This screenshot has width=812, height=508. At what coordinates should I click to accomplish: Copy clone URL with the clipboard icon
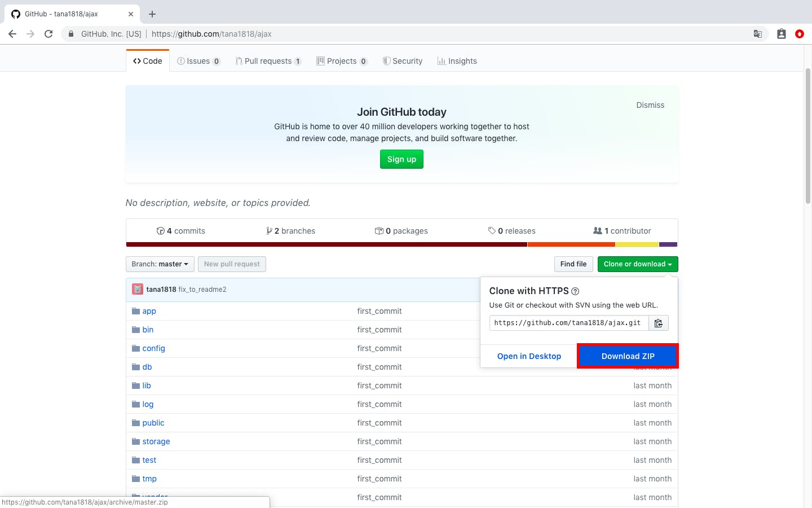pos(658,323)
